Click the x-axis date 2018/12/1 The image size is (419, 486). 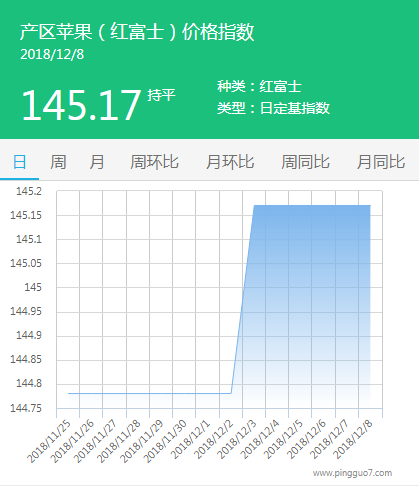pos(191,440)
